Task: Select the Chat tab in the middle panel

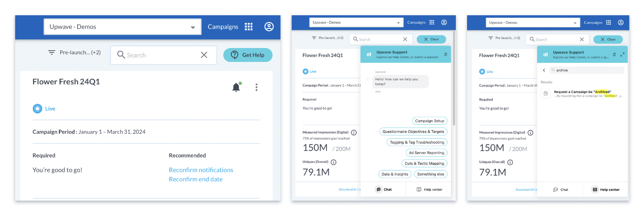Action: (383, 189)
